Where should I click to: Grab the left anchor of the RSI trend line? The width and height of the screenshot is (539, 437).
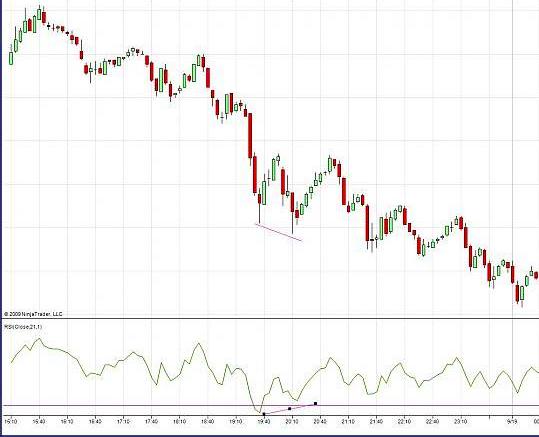tap(264, 414)
